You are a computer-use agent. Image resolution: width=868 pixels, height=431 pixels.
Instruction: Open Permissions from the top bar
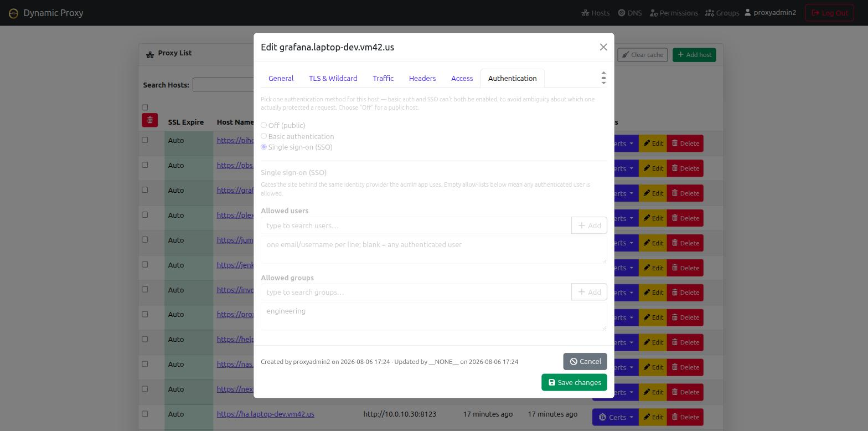[674, 13]
